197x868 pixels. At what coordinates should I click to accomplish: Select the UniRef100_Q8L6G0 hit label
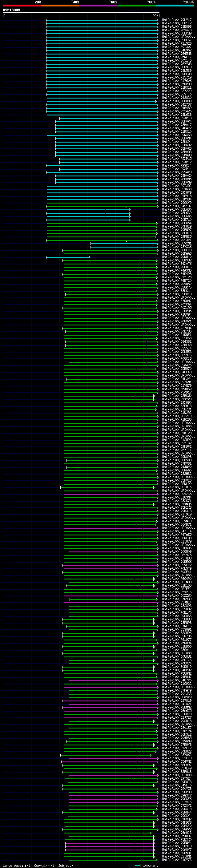176,210
